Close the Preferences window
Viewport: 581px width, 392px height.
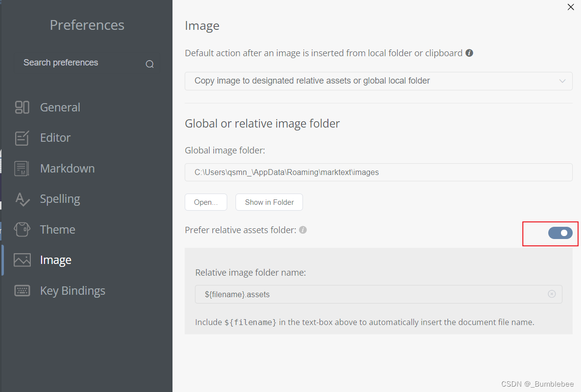pos(570,7)
